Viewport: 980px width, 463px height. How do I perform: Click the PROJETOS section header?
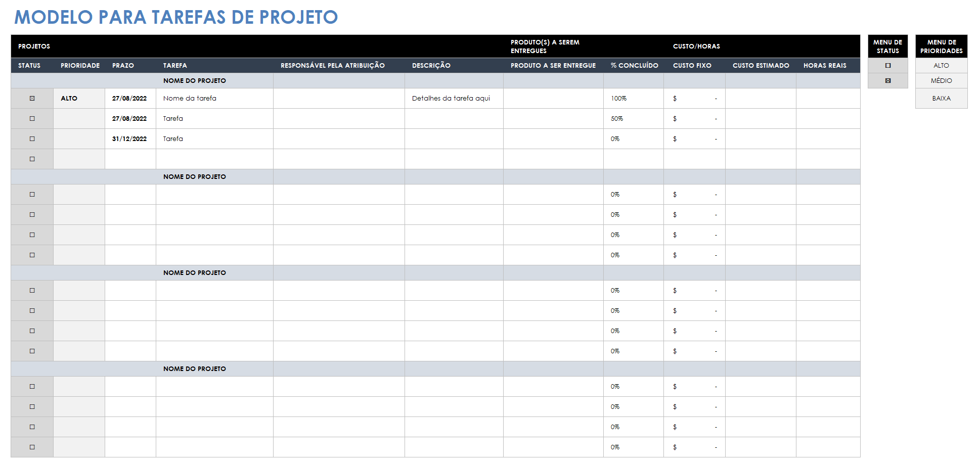(x=34, y=47)
